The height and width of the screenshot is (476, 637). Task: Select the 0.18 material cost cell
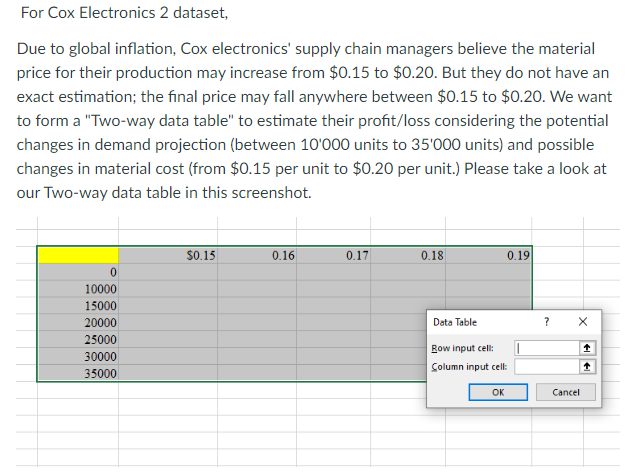point(411,255)
